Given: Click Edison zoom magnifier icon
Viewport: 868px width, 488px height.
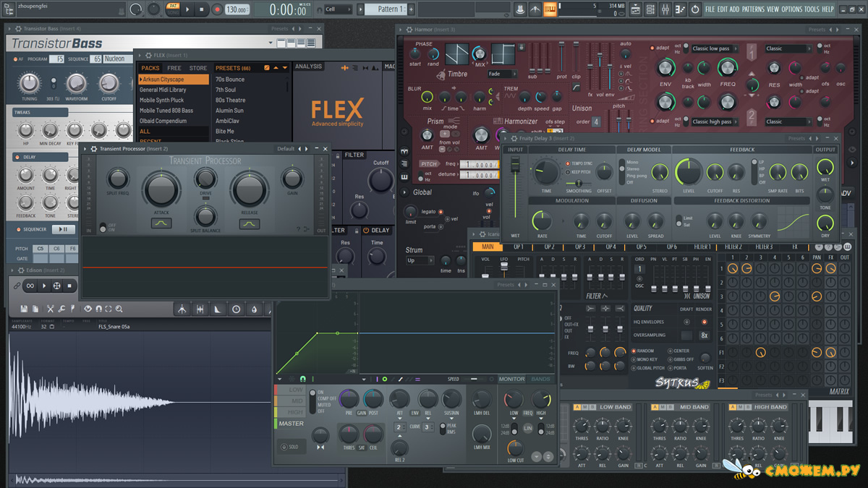Looking at the screenshot, I should 119,309.
